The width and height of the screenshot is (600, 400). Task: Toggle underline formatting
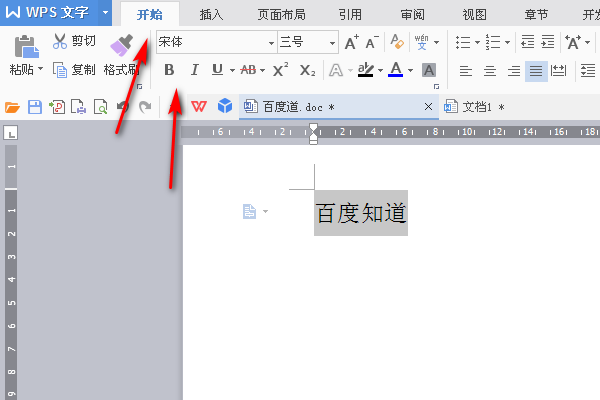pos(217,70)
